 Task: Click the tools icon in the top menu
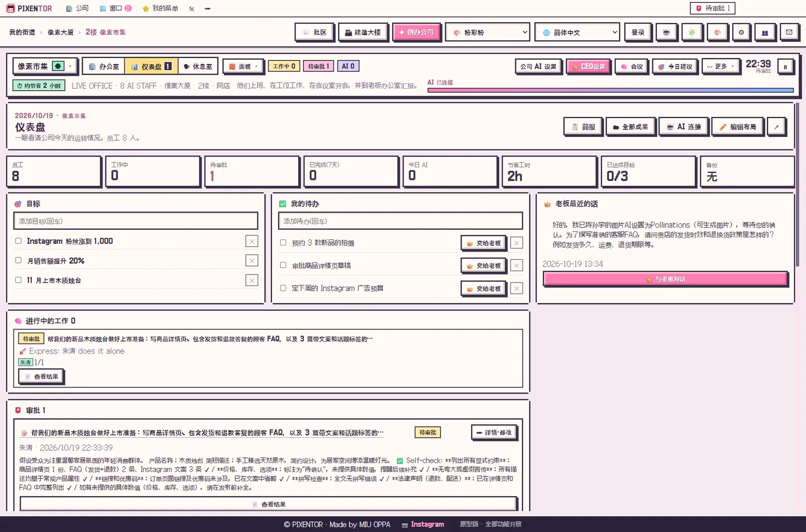click(191, 9)
